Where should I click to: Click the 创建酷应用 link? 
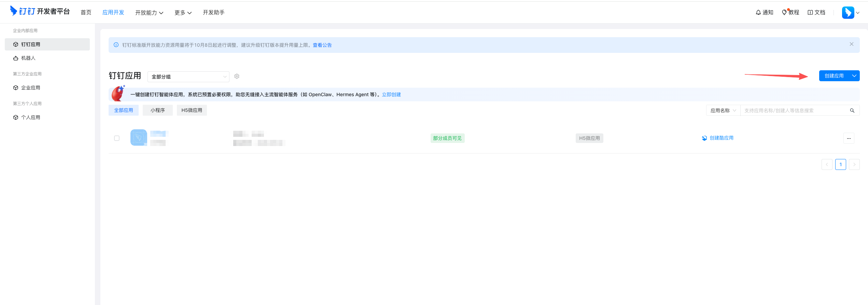(718, 138)
